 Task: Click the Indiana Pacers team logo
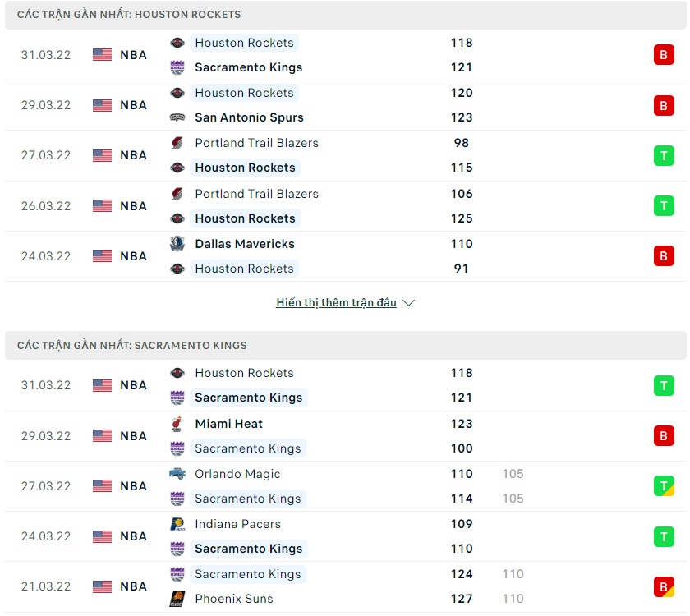pos(177,524)
